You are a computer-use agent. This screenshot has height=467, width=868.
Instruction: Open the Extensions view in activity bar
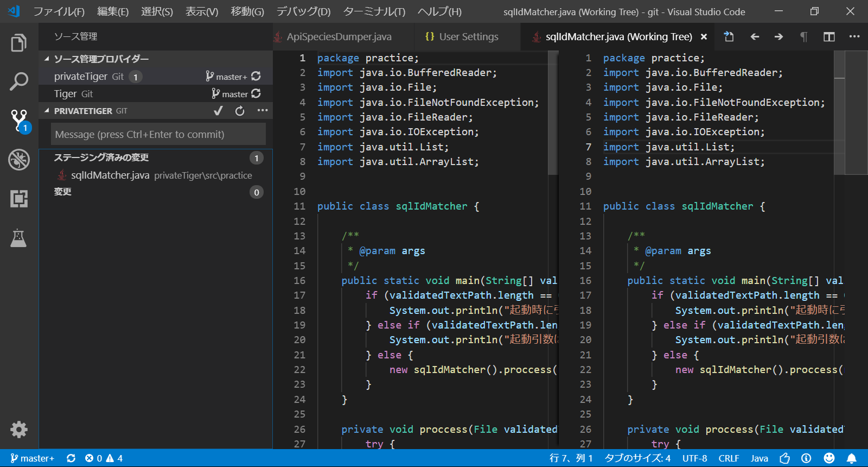point(19,199)
